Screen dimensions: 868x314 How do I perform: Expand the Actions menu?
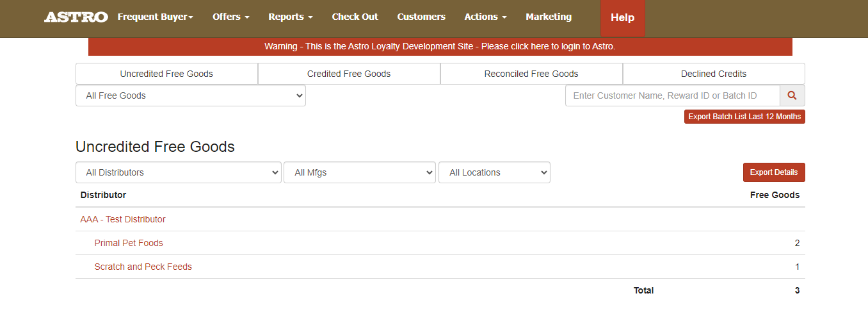pyautogui.click(x=485, y=17)
